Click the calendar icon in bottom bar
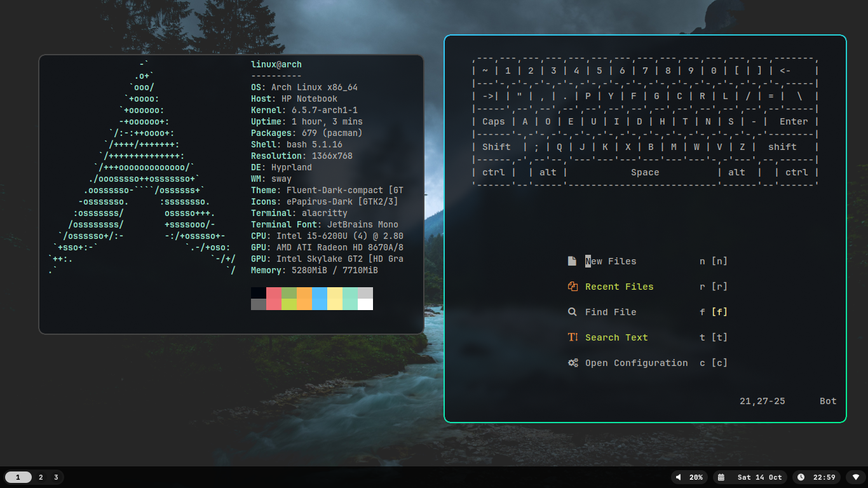This screenshot has height=488, width=868. pyautogui.click(x=721, y=477)
